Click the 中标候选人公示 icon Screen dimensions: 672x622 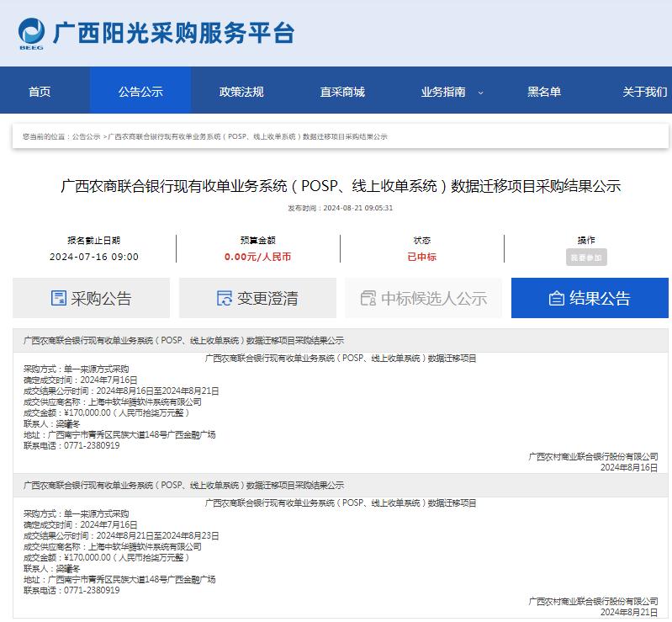368,298
